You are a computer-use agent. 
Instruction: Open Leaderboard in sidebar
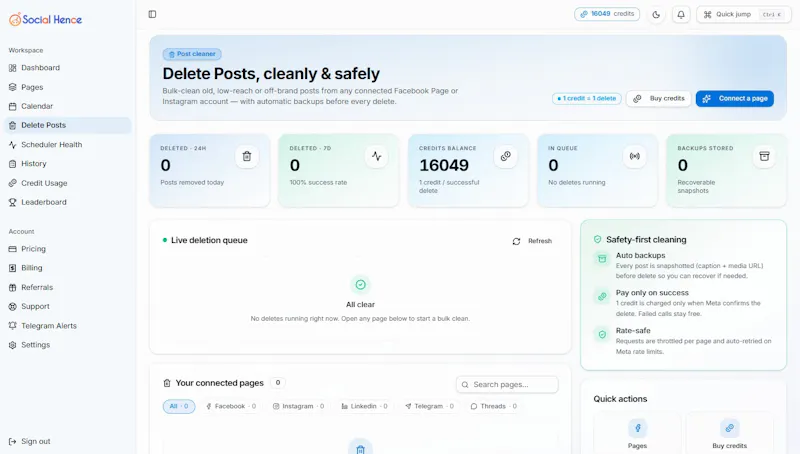[67, 202]
